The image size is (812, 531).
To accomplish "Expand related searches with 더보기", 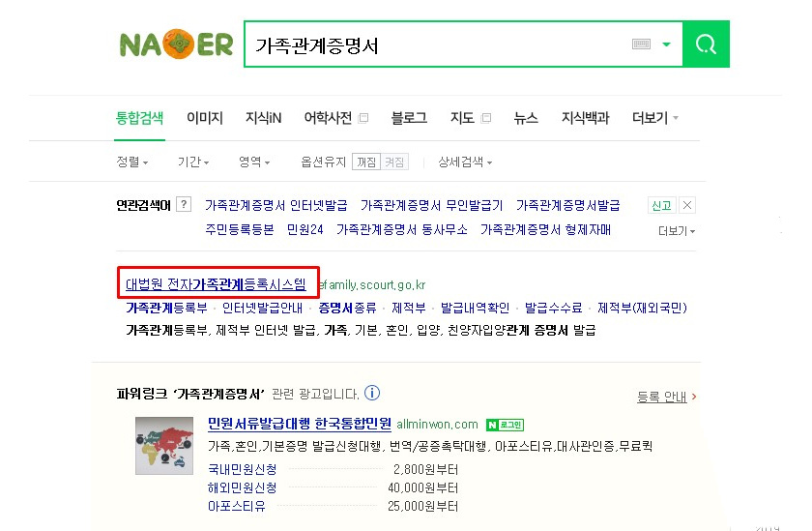I will (677, 230).
